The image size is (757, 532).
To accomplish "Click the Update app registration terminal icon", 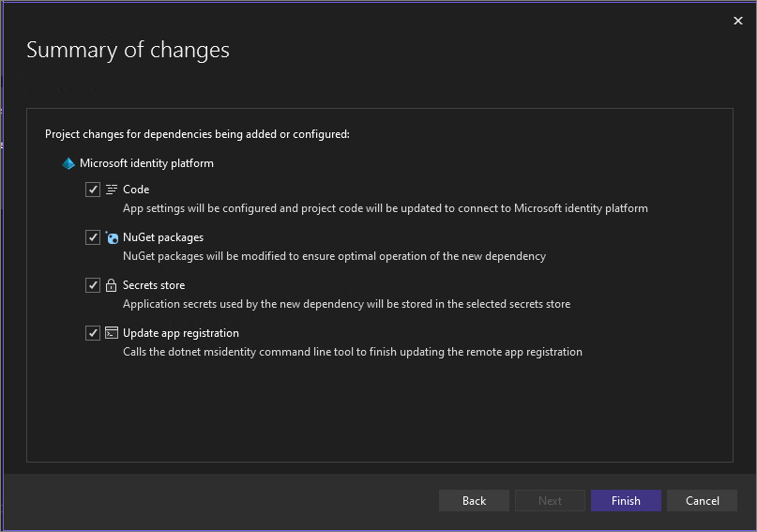I will click(x=112, y=333).
